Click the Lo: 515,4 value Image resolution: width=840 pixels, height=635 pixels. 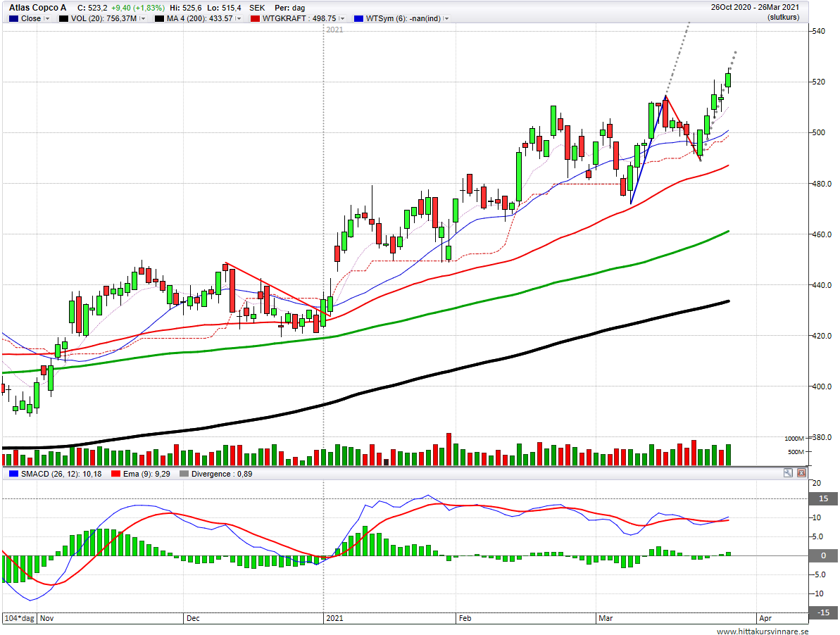coord(225,8)
